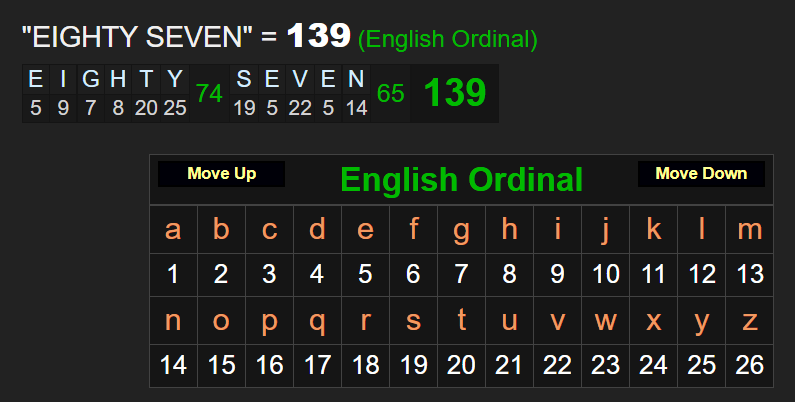Click the English Ordinal cipher table title
This screenshot has width=795, height=402.
coord(461,180)
